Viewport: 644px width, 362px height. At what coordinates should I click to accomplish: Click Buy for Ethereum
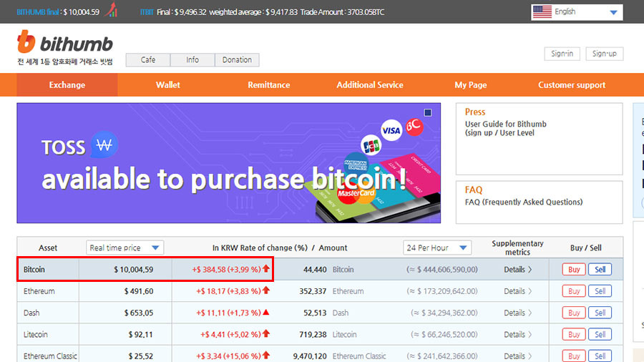574,291
